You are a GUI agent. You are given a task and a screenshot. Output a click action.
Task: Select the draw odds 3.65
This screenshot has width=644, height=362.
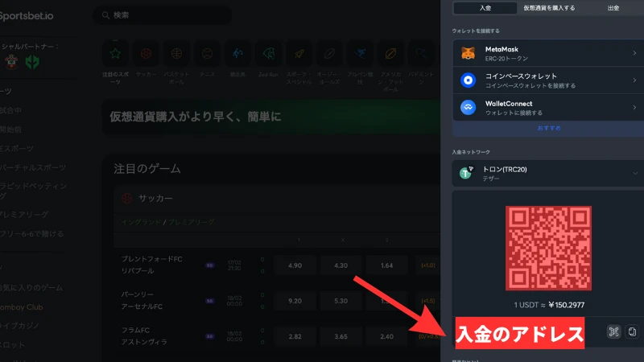pos(341,336)
